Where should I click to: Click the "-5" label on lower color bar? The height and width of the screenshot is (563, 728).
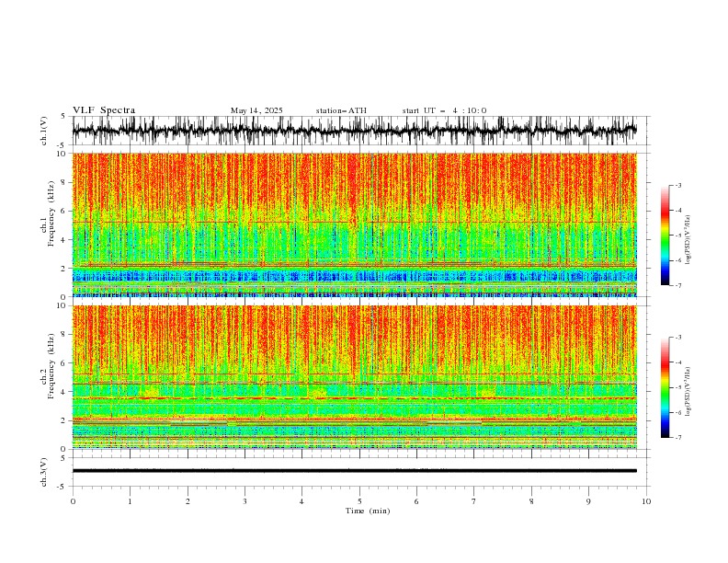click(678, 387)
